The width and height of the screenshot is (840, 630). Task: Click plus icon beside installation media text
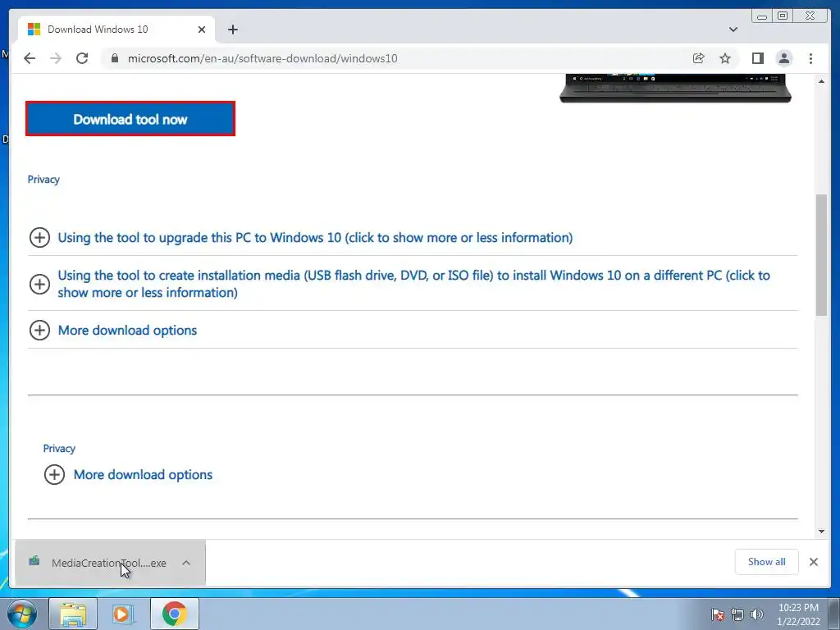pyautogui.click(x=39, y=284)
